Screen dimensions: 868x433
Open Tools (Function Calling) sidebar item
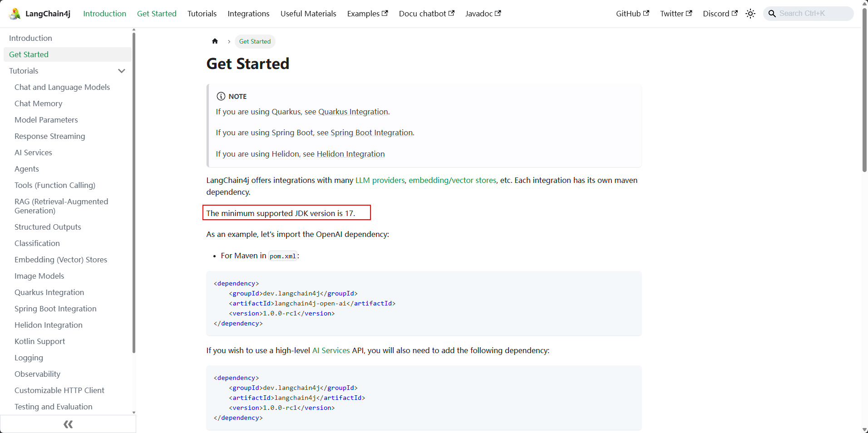click(54, 185)
